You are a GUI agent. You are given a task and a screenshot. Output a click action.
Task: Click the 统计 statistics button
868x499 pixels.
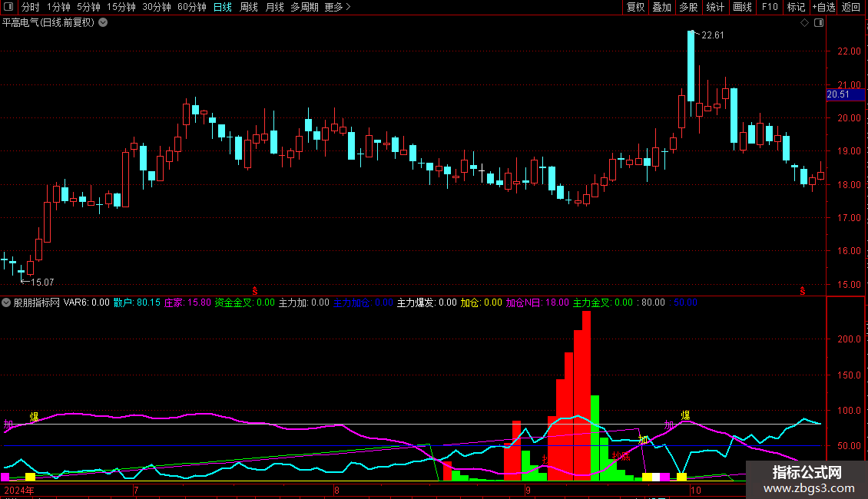[715, 7]
